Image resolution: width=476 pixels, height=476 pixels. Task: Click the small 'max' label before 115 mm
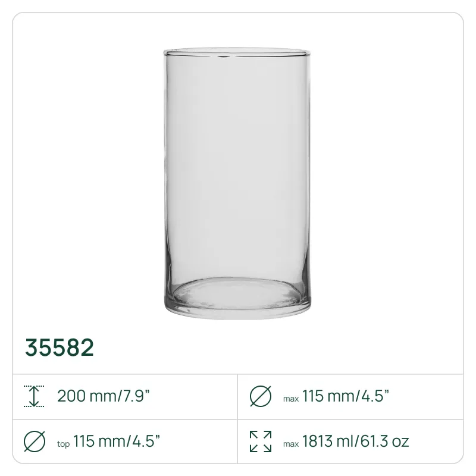click(x=291, y=397)
